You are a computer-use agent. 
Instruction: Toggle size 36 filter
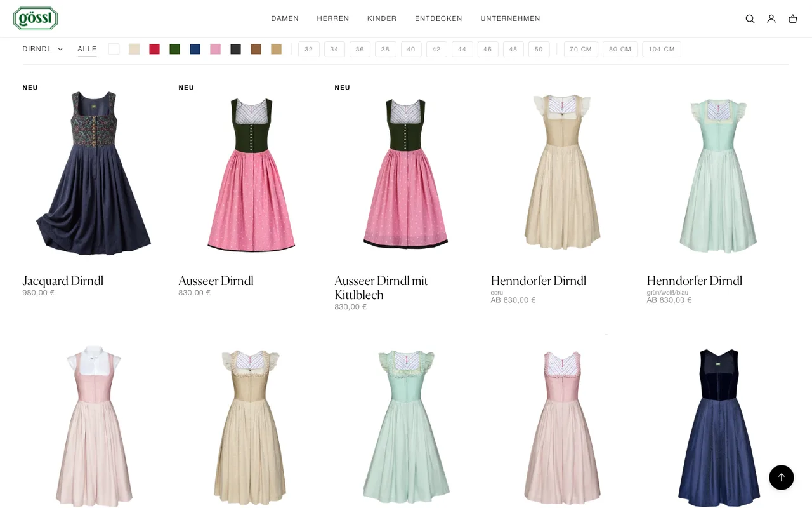pos(360,49)
